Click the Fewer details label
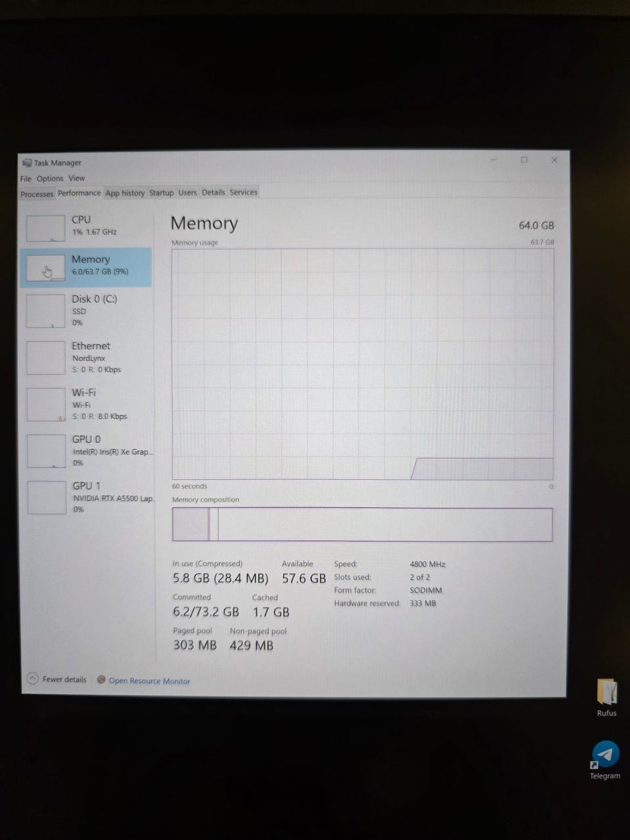This screenshot has width=630, height=840. [x=64, y=679]
